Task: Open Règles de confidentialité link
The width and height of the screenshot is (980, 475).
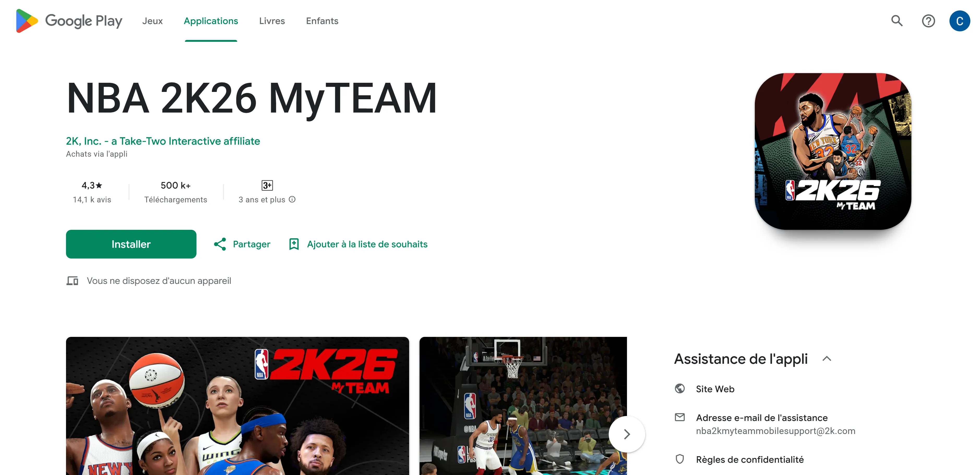Action: pos(749,459)
